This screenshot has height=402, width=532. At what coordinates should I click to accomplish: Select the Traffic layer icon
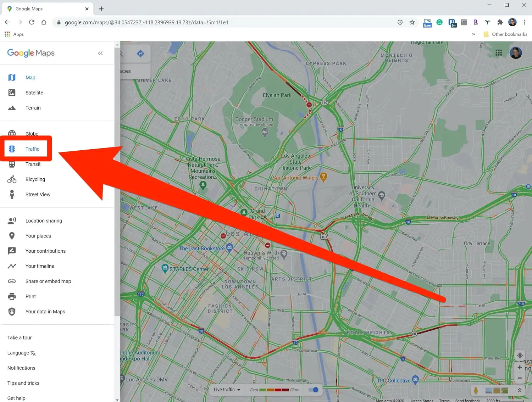point(12,149)
